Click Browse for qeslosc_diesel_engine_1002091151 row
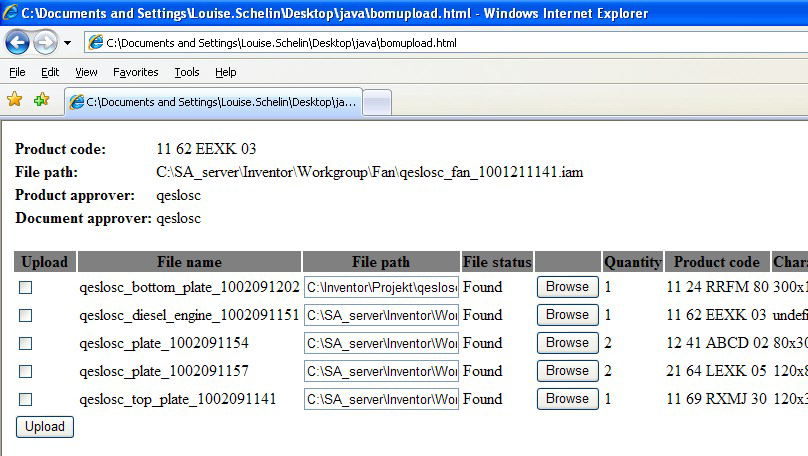Image resolution: width=808 pixels, height=456 pixels. [x=567, y=315]
